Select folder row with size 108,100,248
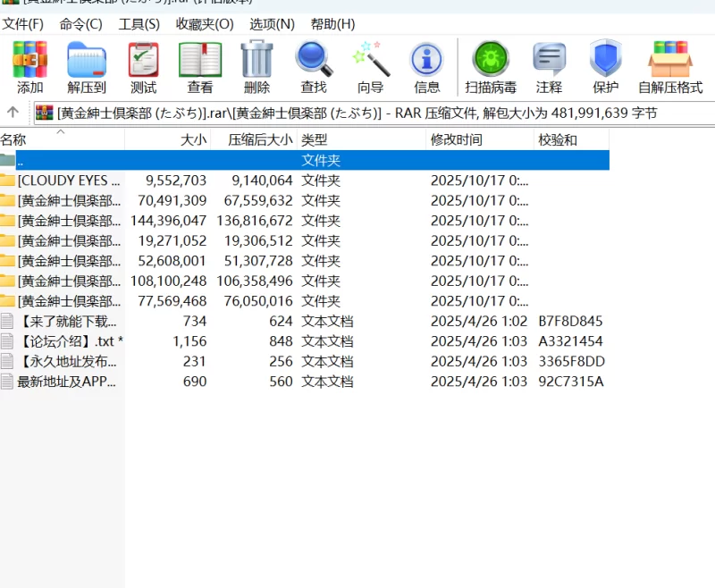The image size is (715, 588). (x=305, y=281)
